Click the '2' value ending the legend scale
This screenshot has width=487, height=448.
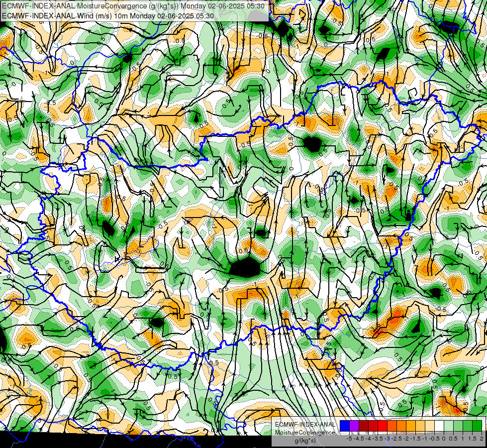click(482, 439)
